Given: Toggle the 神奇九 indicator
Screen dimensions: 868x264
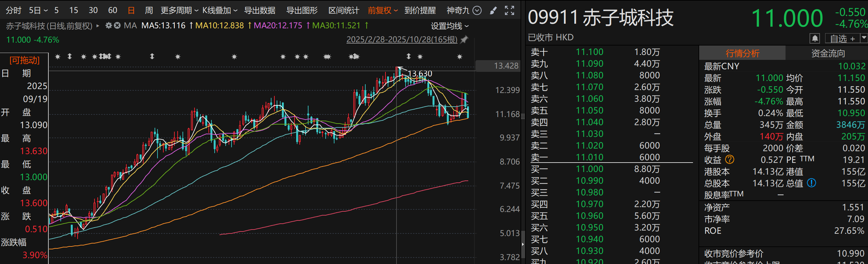Looking at the screenshot, I should 458,10.
